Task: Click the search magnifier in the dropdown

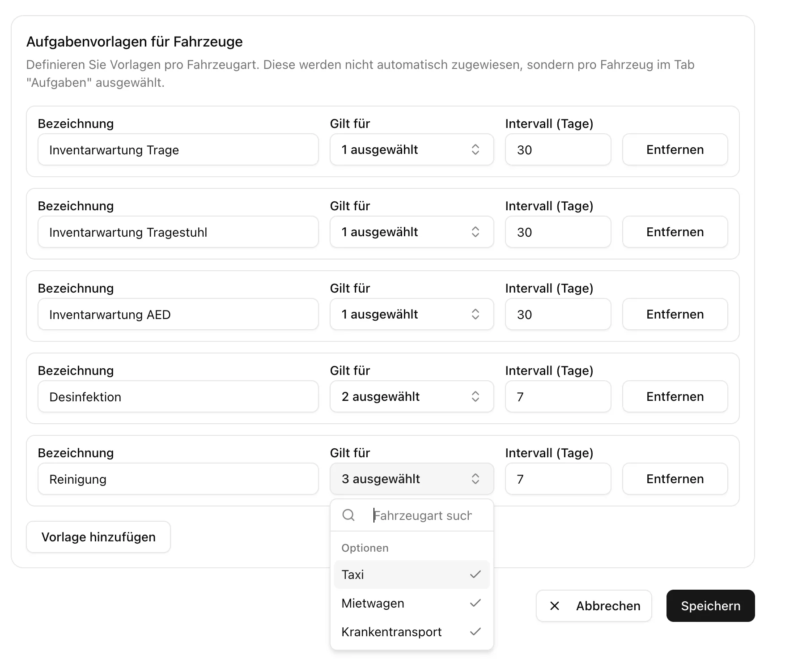Action: click(x=348, y=515)
